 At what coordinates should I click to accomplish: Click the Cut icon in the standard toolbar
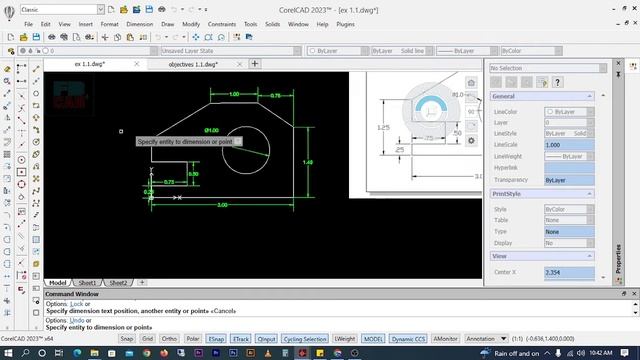pyautogui.click(x=105, y=37)
